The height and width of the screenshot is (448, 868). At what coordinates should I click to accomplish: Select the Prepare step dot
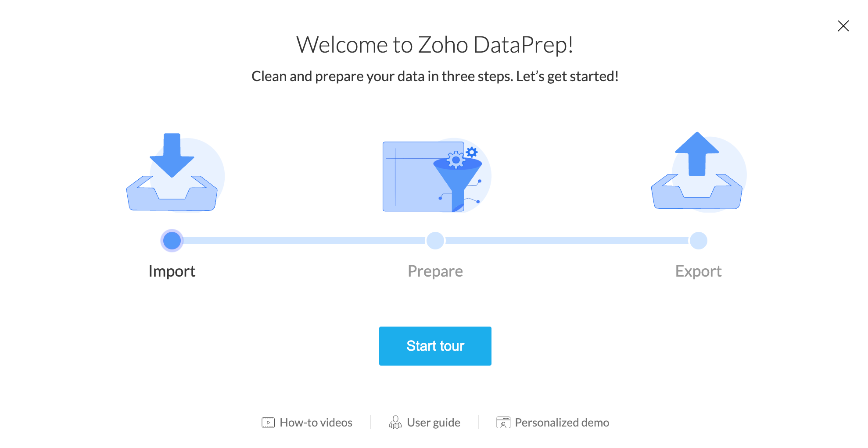(435, 241)
